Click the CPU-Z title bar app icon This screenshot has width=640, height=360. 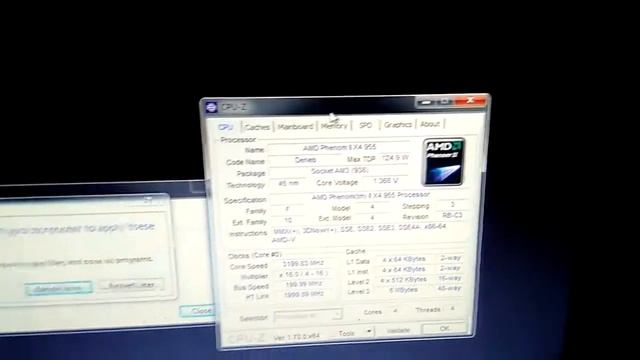click(211, 107)
